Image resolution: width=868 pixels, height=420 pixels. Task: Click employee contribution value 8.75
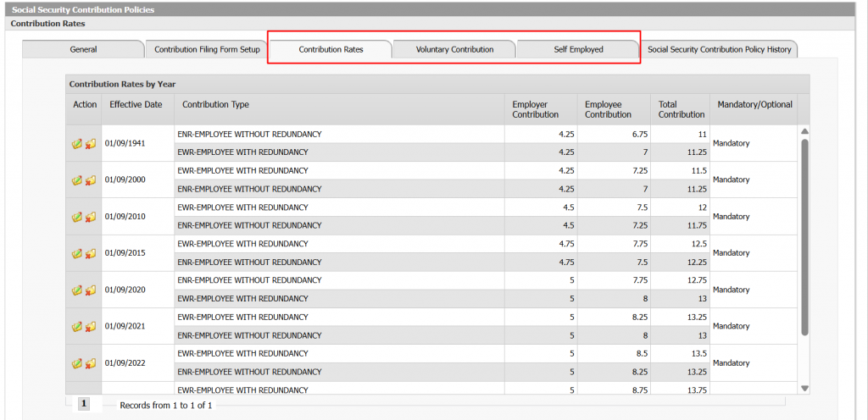tap(639, 390)
